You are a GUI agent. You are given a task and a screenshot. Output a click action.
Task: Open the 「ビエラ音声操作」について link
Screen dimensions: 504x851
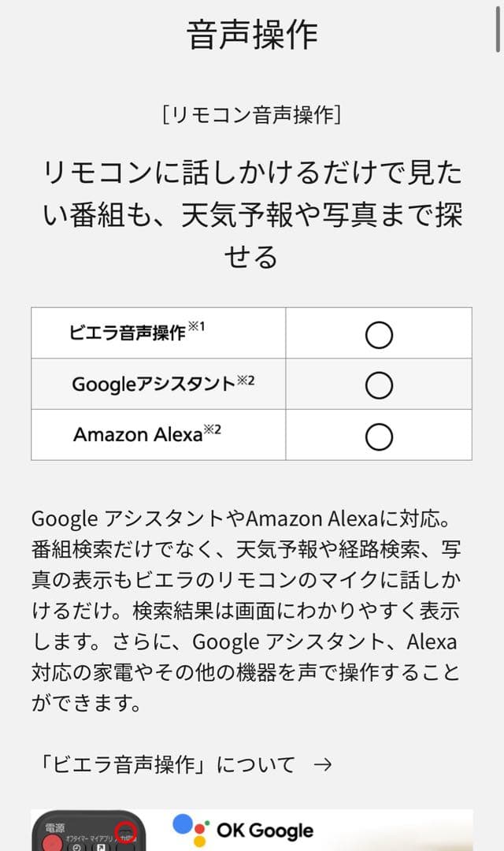pyautogui.click(x=167, y=764)
